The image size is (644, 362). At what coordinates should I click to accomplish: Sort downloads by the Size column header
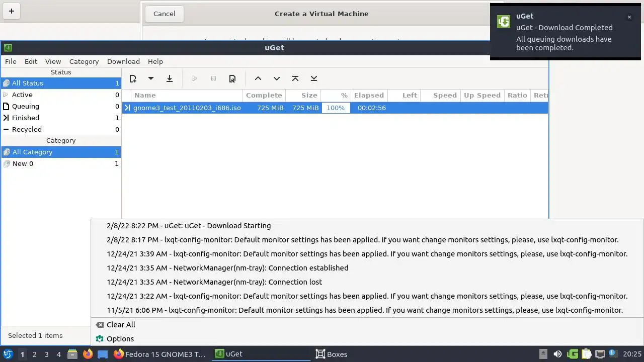[303, 95]
